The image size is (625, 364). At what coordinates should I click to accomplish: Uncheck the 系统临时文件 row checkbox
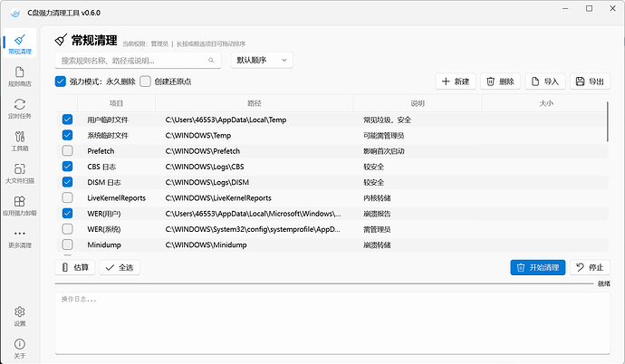(x=67, y=135)
